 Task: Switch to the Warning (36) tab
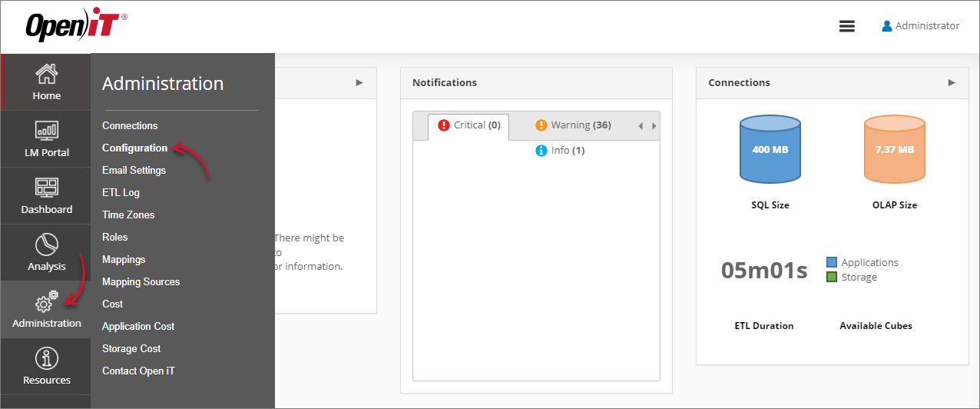coord(573,125)
